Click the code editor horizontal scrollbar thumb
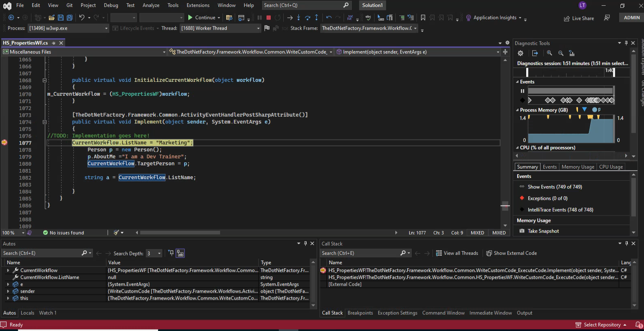 [180, 232]
